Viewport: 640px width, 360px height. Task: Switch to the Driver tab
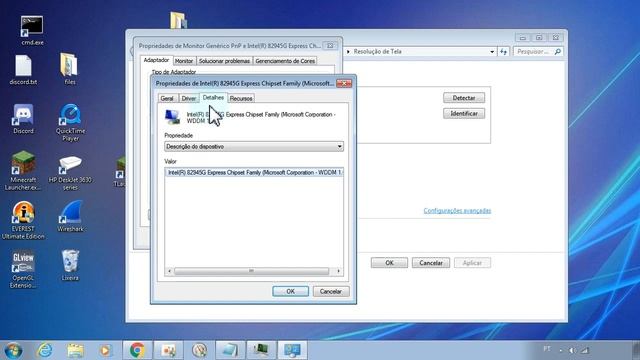point(189,98)
